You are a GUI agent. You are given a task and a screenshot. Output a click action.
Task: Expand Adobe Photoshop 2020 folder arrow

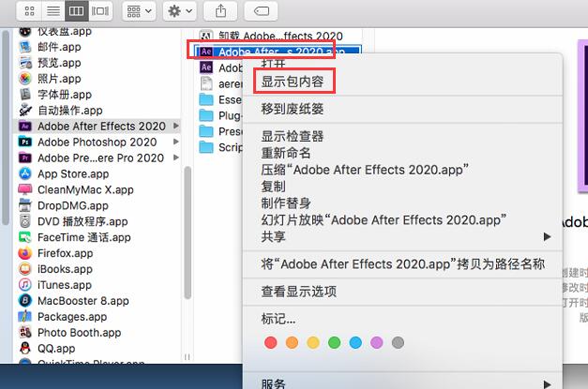[x=176, y=142]
